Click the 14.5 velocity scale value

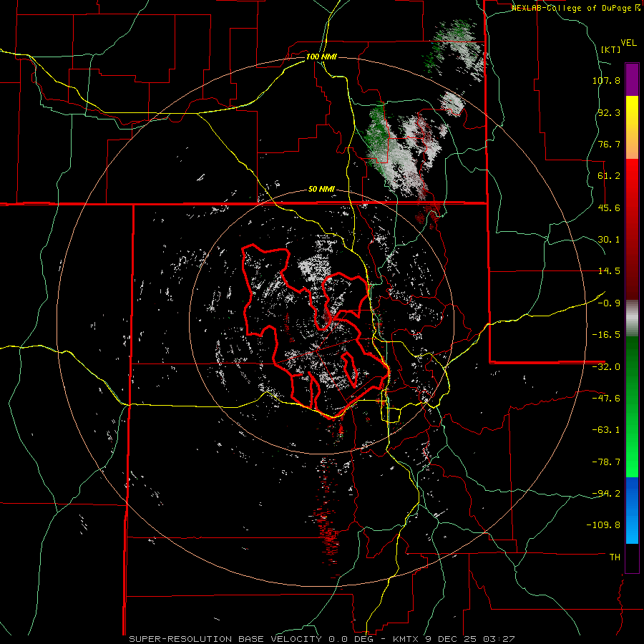[x=609, y=271]
